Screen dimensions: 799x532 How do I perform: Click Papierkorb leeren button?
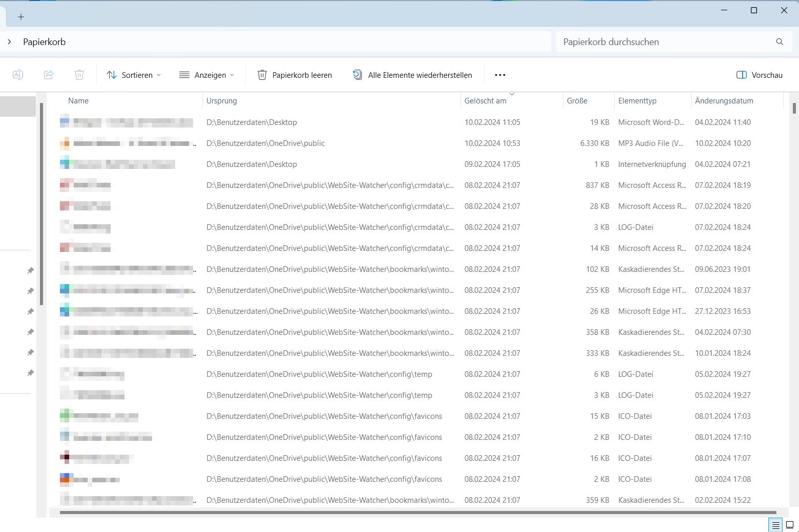point(295,75)
